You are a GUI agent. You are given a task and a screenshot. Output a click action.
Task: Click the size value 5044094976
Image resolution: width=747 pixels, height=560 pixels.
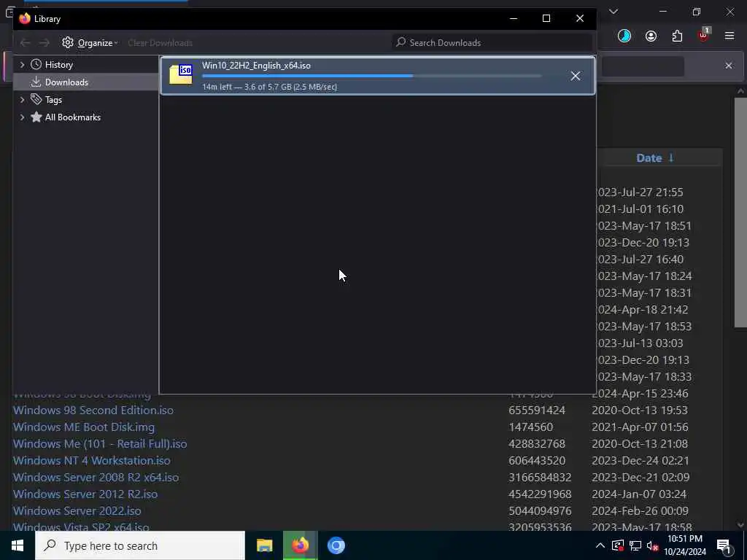[541, 511]
